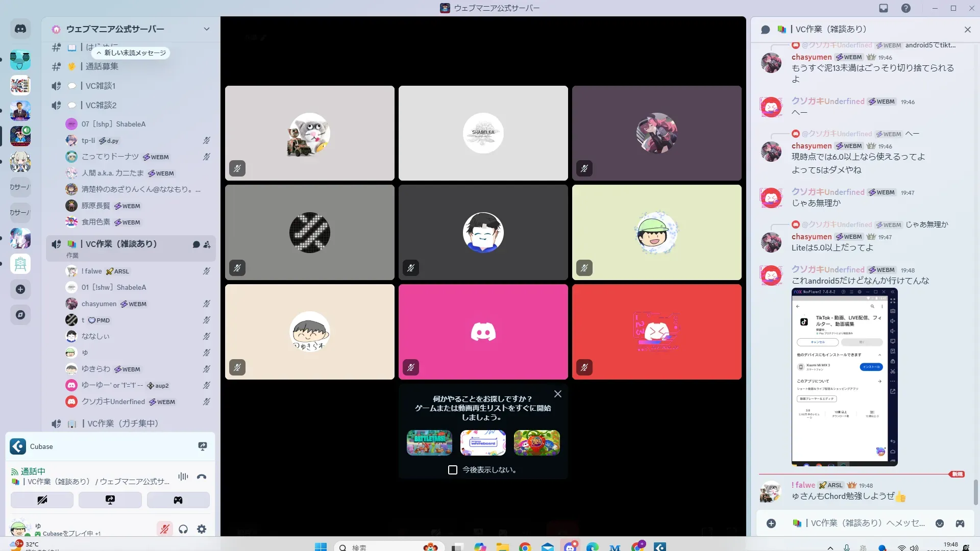Click the add a server plus icon

pos(20,289)
